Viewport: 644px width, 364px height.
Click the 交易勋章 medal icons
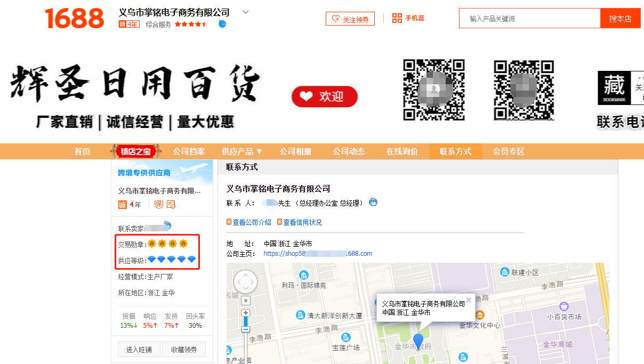tap(167, 244)
